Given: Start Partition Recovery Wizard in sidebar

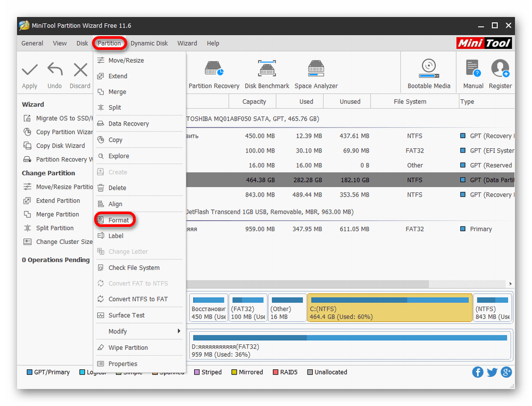Looking at the screenshot, I should [x=57, y=159].
